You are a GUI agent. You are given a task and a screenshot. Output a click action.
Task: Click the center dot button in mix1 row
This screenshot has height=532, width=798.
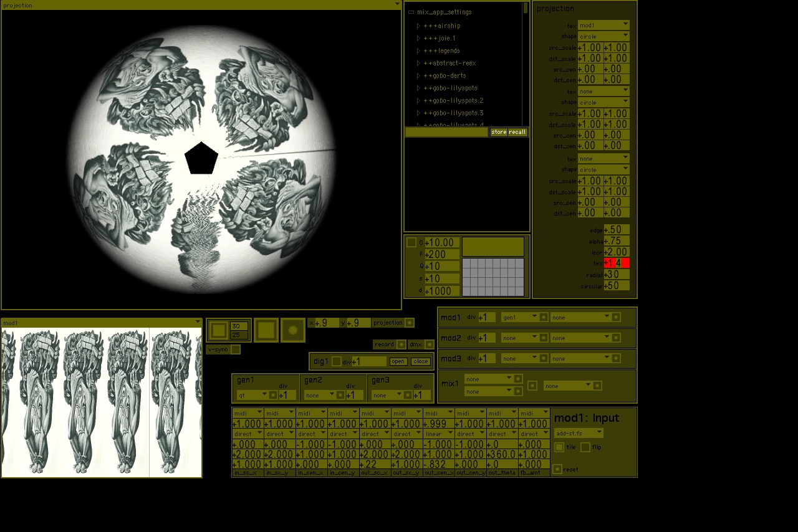pos(532,386)
